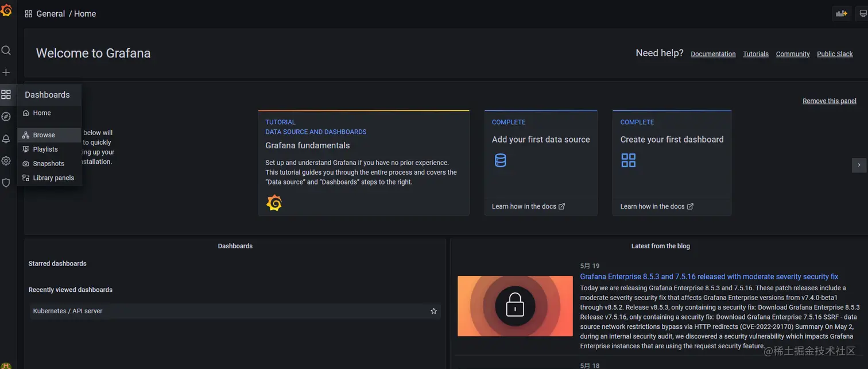Image resolution: width=868 pixels, height=369 pixels.
Task: Open the Server Admin shield icon
Action: [x=6, y=183]
